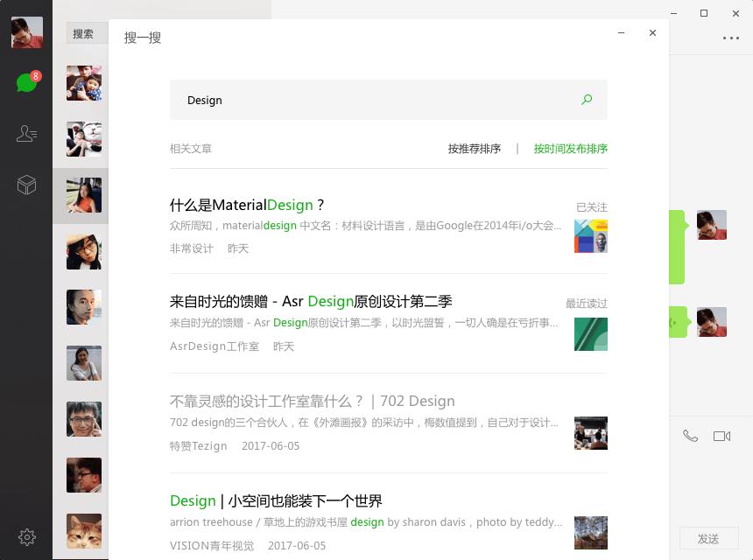Open chat with smiling man in glasses

pos(84,419)
